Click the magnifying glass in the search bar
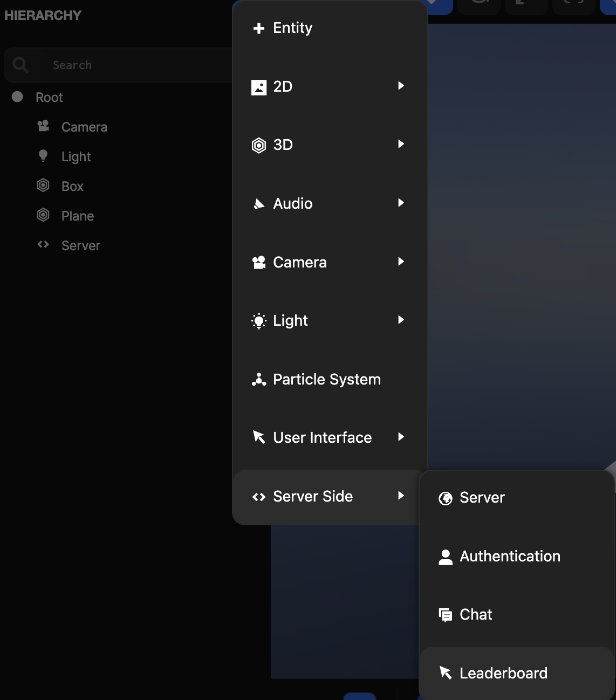616x700 pixels. click(x=20, y=65)
